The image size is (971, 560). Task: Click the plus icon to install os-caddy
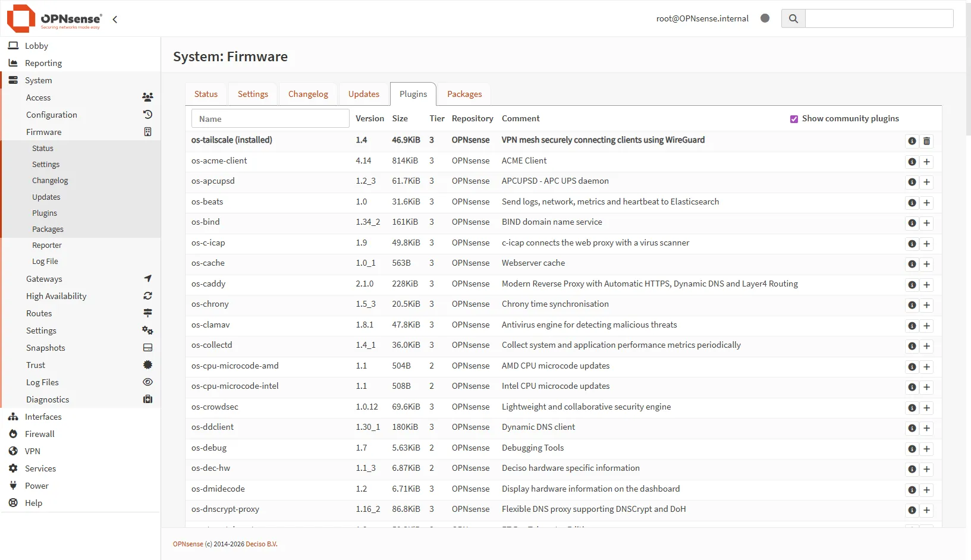point(926,285)
